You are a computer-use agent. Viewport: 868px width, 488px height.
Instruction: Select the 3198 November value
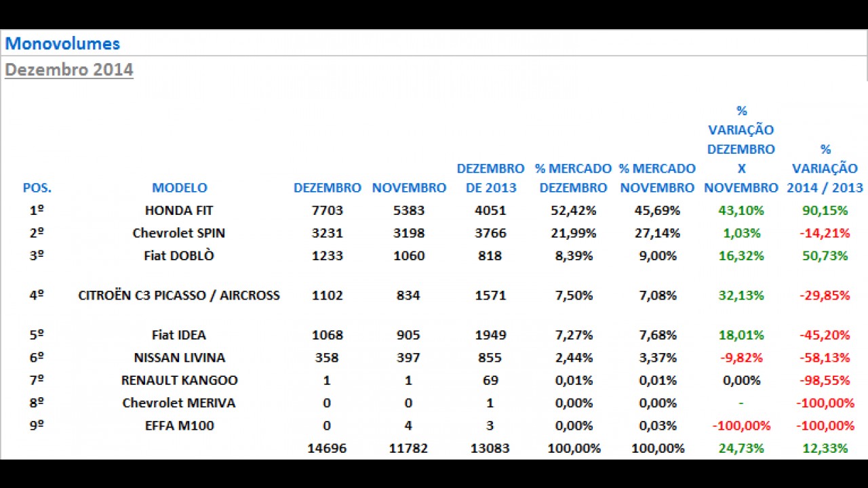click(408, 233)
